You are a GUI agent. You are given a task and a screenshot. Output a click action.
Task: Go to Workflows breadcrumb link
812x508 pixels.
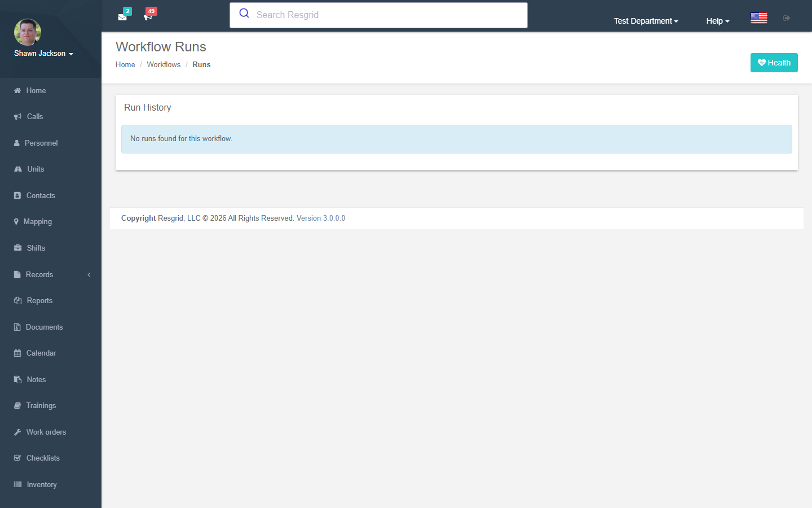click(x=164, y=65)
